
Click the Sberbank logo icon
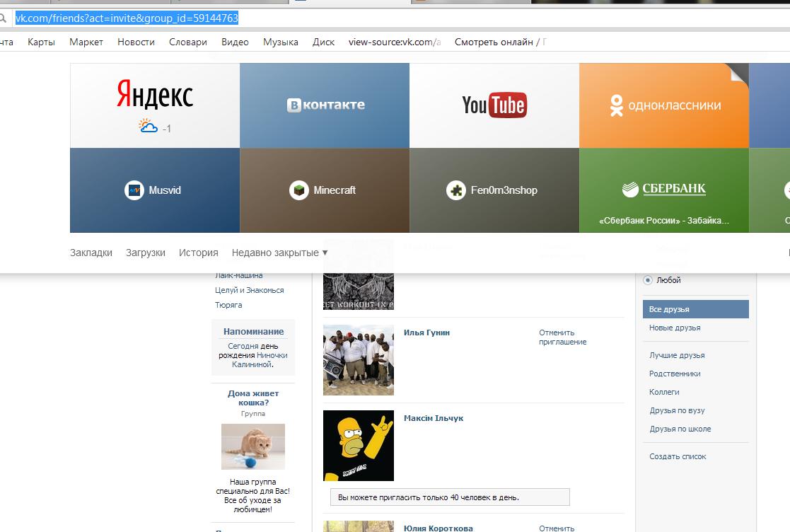(x=630, y=190)
